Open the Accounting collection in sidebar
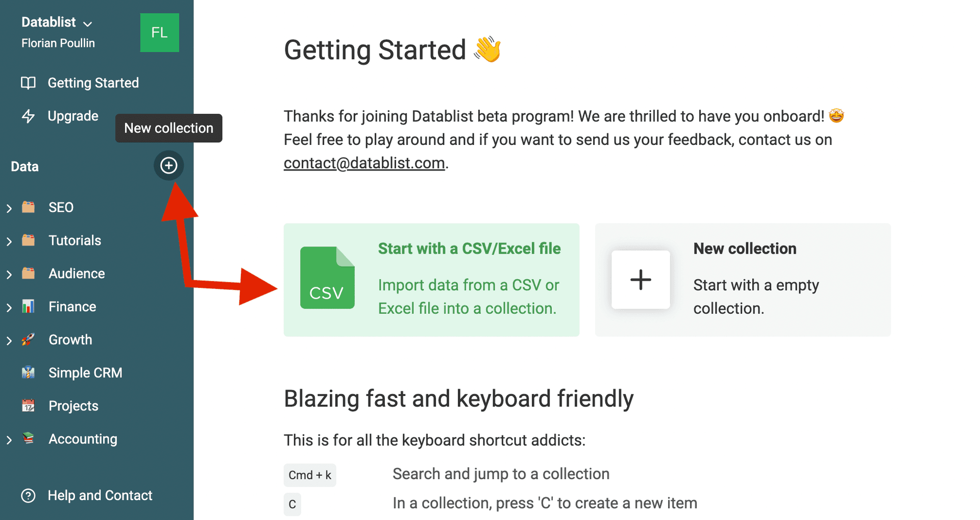Screen dimensions: 980x520 point(83,439)
